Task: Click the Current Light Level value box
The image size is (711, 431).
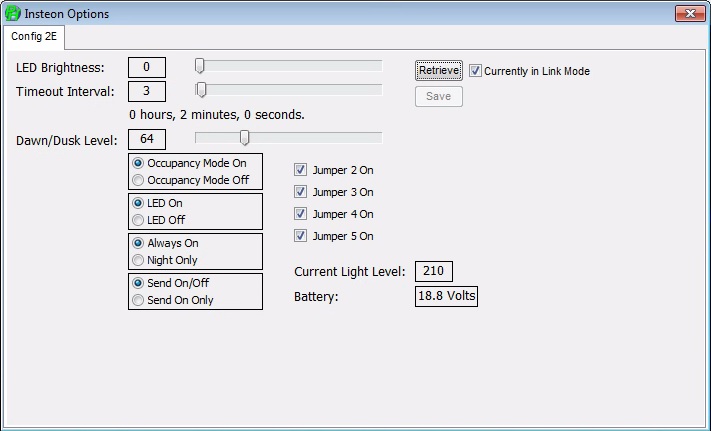Action: [x=433, y=271]
